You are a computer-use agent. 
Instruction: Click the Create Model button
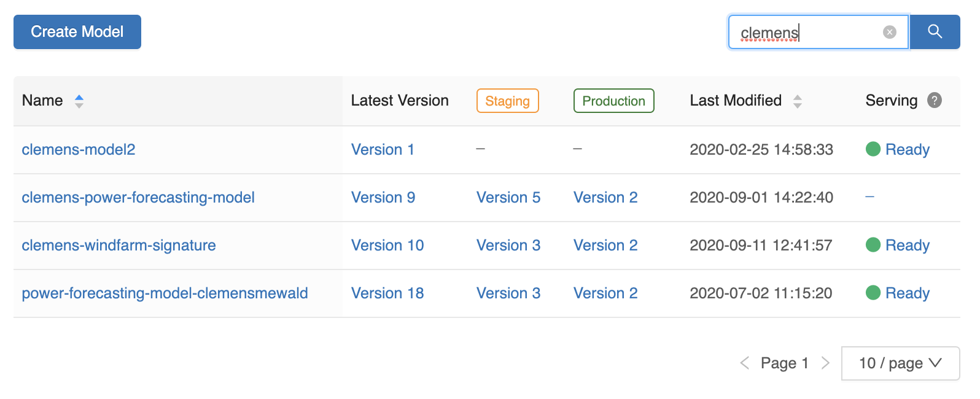(77, 32)
